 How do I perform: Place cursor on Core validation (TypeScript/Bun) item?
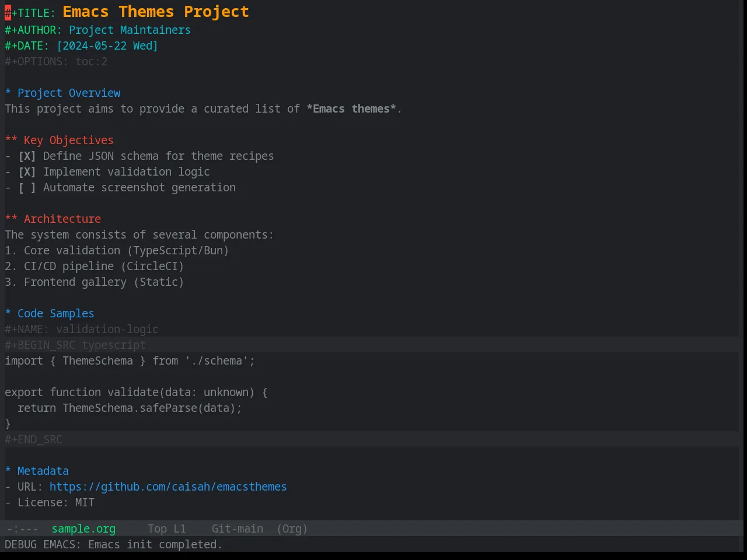point(117,250)
